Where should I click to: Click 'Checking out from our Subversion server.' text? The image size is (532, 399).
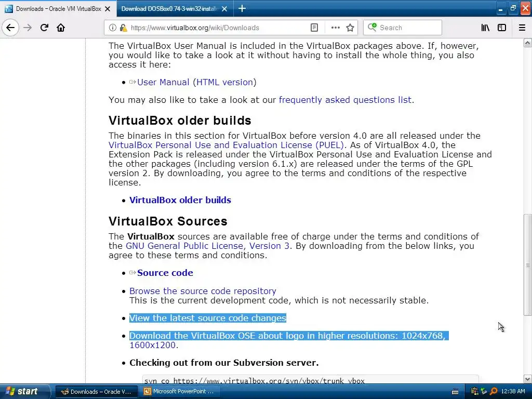click(224, 363)
